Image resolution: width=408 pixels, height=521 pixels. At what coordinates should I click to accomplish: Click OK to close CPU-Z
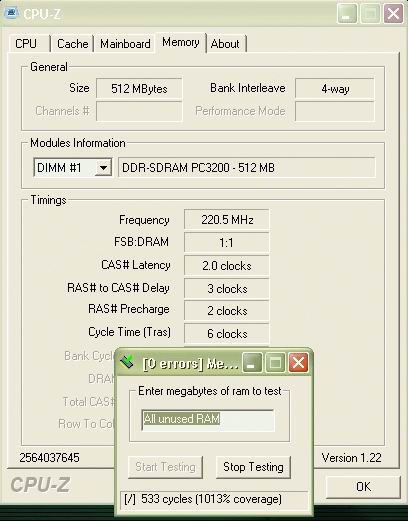[363, 487]
